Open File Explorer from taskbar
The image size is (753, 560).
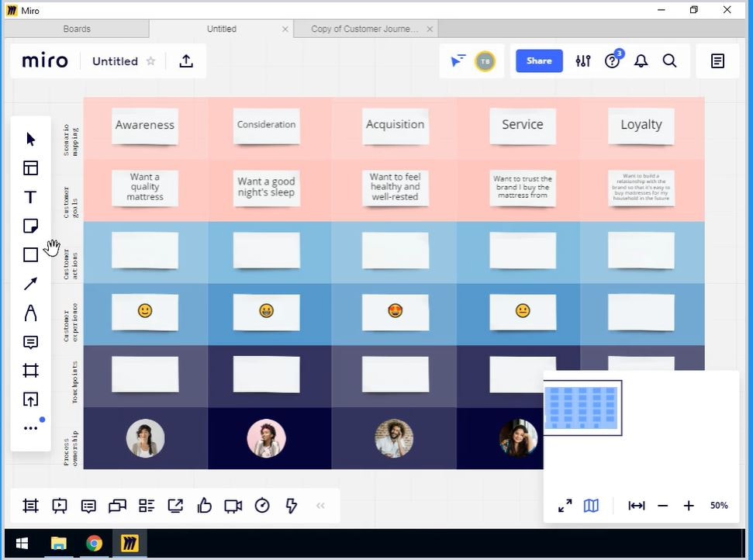point(59,543)
